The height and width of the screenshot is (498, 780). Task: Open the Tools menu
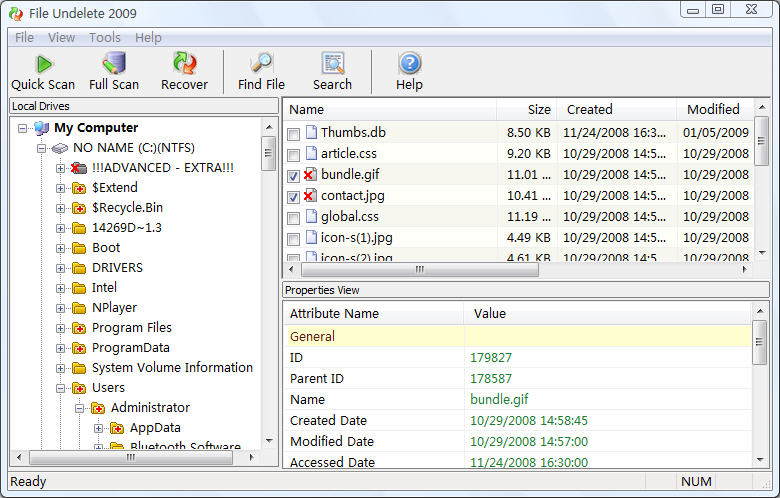(x=104, y=37)
